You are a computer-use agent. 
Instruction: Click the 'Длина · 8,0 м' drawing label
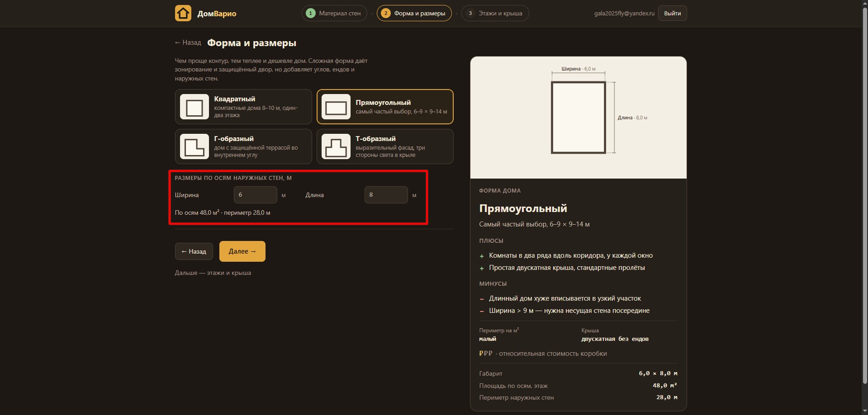pyautogui.click(x=632, y=118)
